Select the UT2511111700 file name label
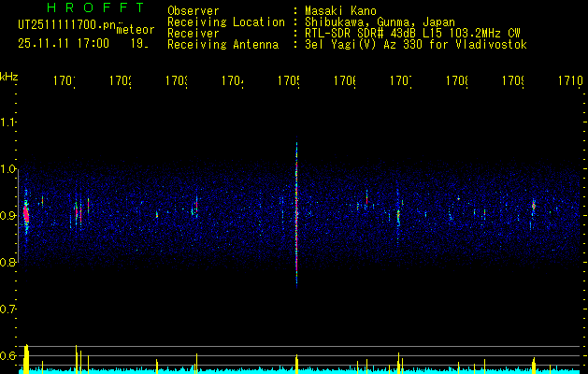This screenshot has width=588, height=374. [67, 25]
